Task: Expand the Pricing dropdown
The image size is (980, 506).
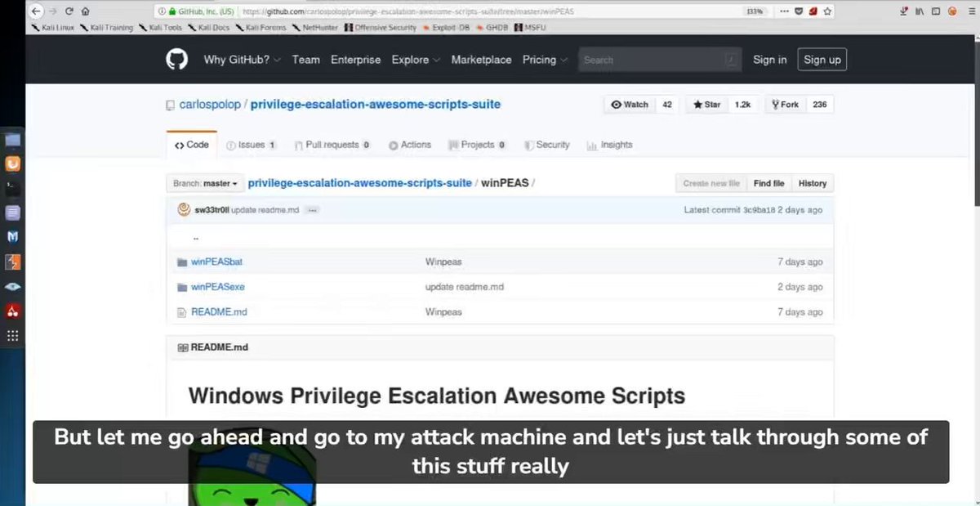Action: 544,60
